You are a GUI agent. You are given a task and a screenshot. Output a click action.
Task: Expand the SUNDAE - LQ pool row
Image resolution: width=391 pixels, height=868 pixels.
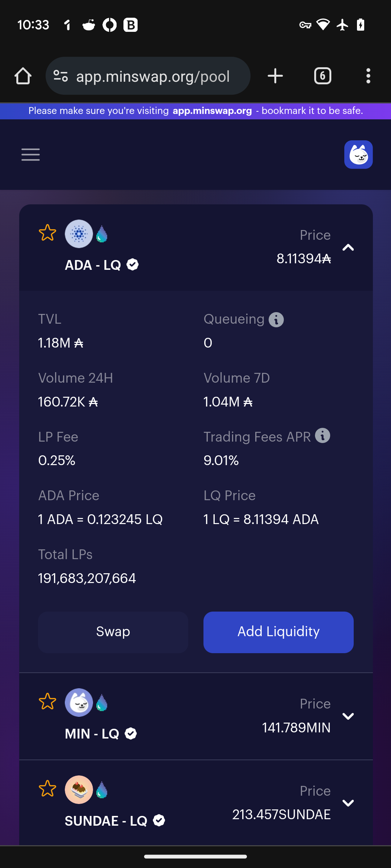click(x=348, y=803)
